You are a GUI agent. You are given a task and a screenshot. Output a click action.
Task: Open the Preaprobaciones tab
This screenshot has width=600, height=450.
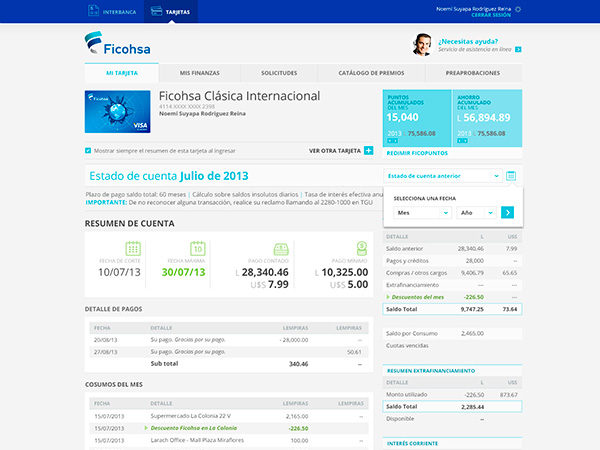tap(473, 73)
